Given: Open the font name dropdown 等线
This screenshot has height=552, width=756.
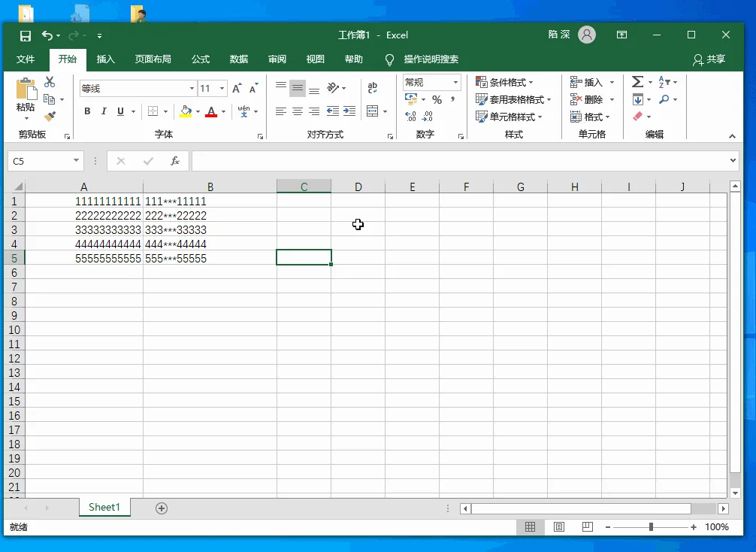Looking at the screenshot, I should point(192,88).
